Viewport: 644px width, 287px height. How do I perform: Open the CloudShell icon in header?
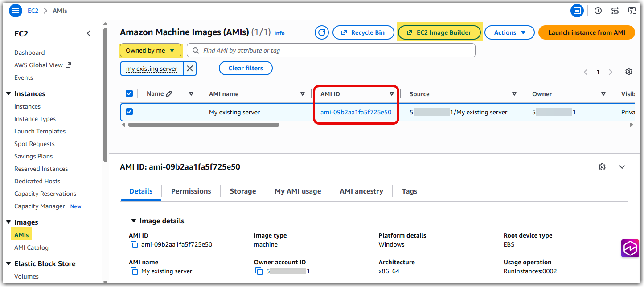tap(632, 11)
